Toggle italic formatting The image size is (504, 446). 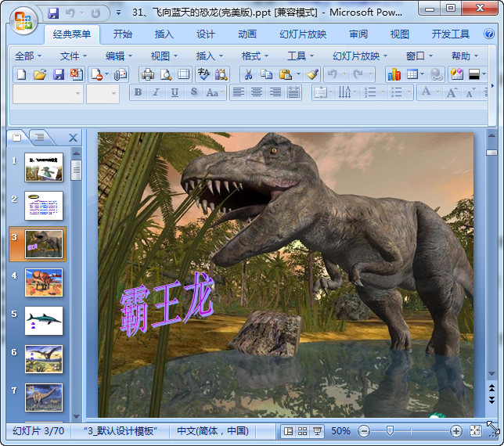[x=157, y=92]
